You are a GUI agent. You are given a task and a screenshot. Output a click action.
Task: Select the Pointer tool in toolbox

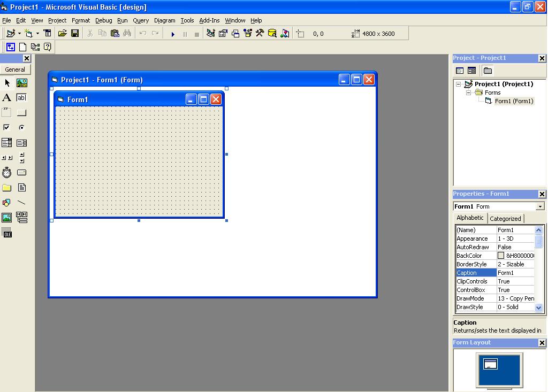coord(7,83)
